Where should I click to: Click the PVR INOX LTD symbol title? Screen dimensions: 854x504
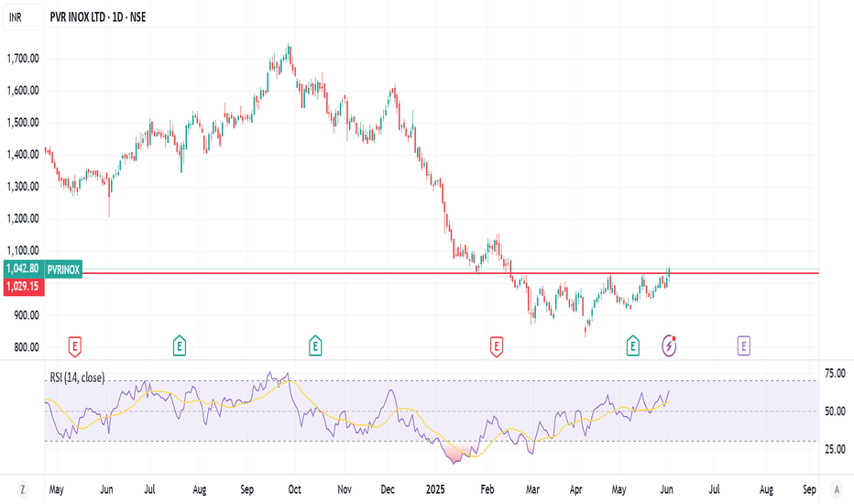(x=77, y=17)
